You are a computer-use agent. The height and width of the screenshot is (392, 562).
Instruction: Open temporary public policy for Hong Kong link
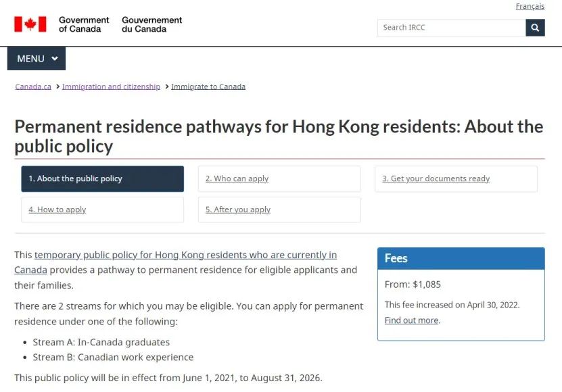point(176,262)
